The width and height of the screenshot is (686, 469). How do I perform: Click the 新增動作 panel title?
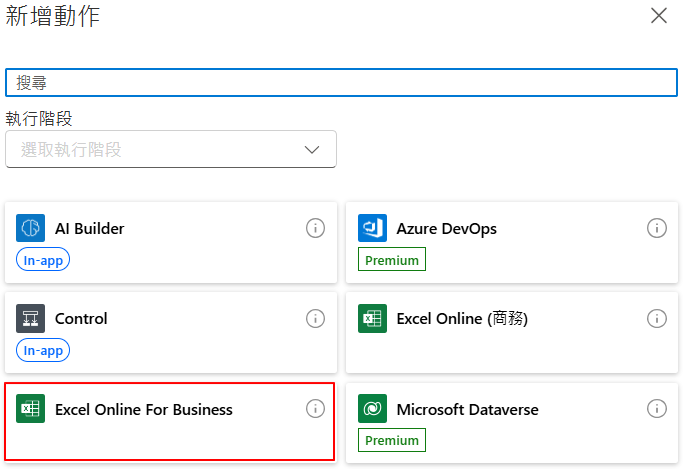(52, 16)
